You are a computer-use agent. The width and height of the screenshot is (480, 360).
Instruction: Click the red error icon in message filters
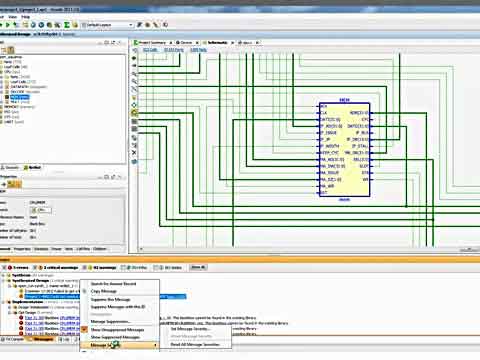[x=10, y=267]
